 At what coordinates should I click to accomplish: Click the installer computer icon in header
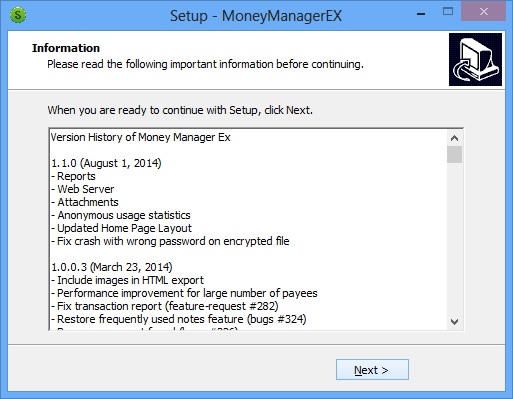(x=475, y=59)
